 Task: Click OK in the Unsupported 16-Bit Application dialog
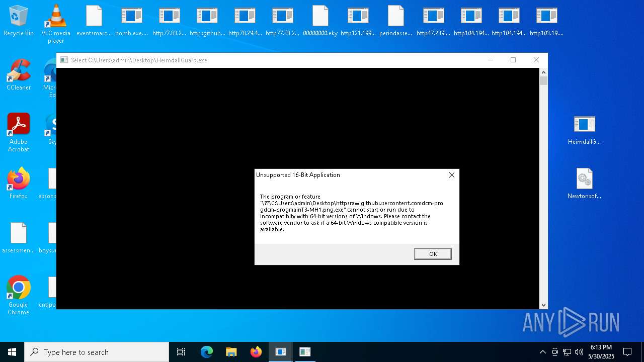[x=433, y=254]
